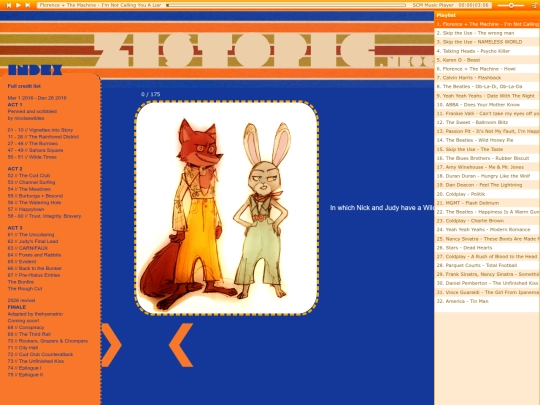Play 'Yeah Yeah Yeahs - Date With The Night'

487,96
